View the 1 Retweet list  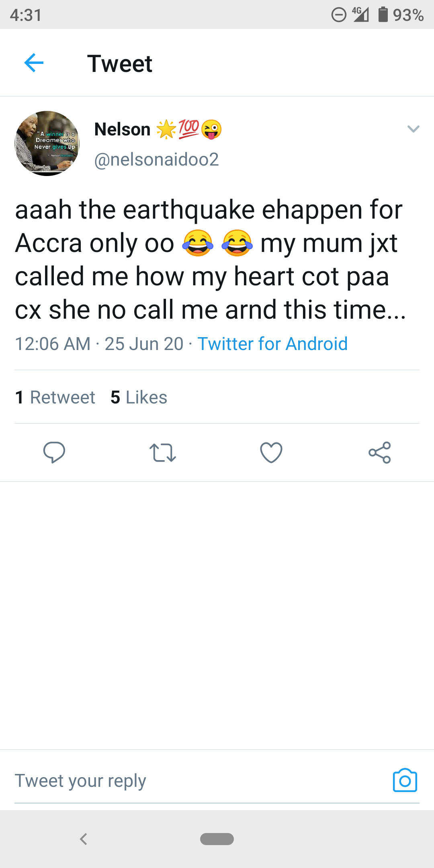[x=55, y=397]
